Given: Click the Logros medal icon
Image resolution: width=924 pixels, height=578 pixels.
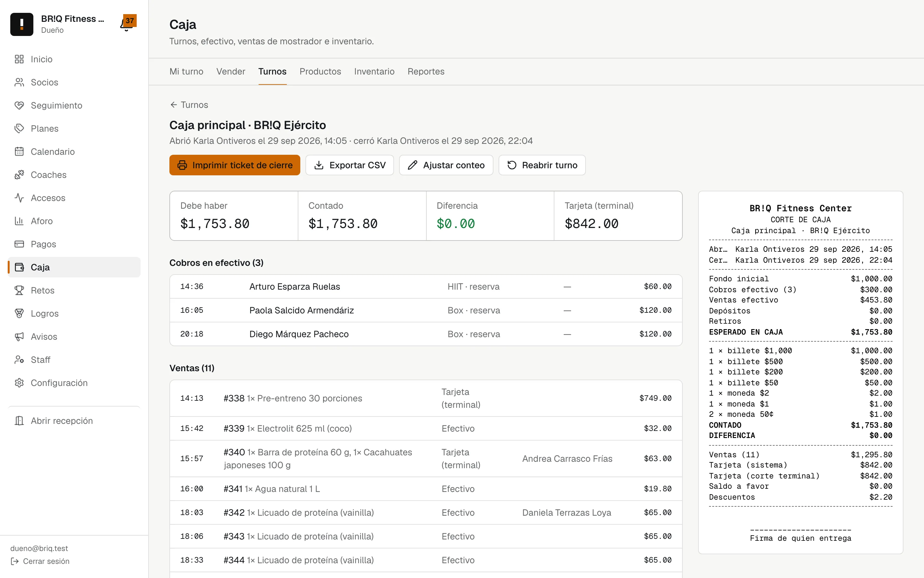Looking at the screenshot, I should pyautogui.click(x=19, y=313).
